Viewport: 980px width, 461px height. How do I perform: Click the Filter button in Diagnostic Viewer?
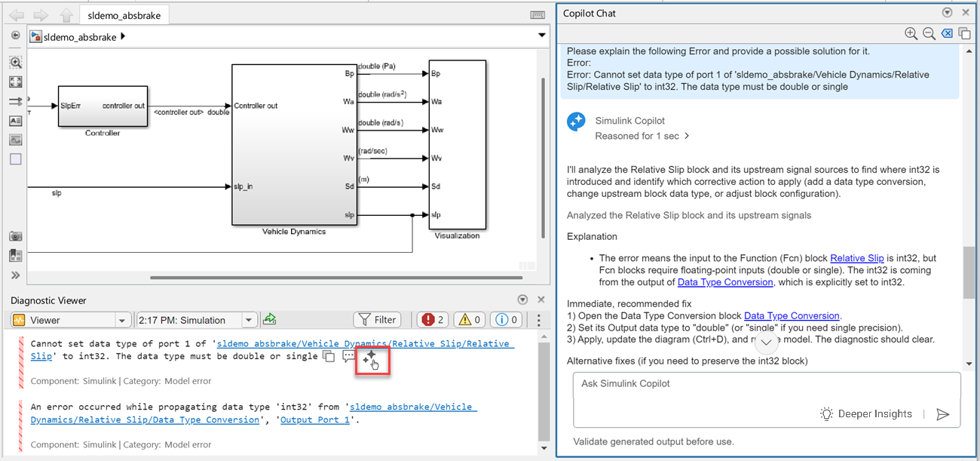point(377,320)
